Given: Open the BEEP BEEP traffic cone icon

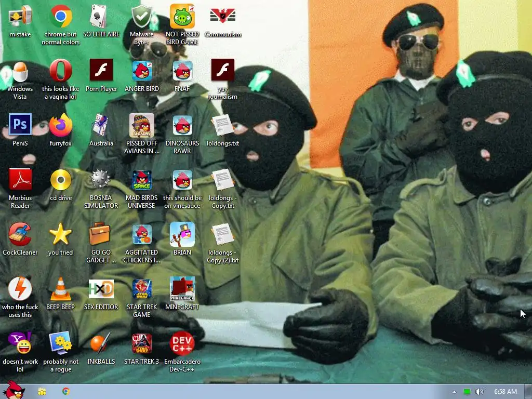Looking at the screenshot, I should [x=61, y=289].
